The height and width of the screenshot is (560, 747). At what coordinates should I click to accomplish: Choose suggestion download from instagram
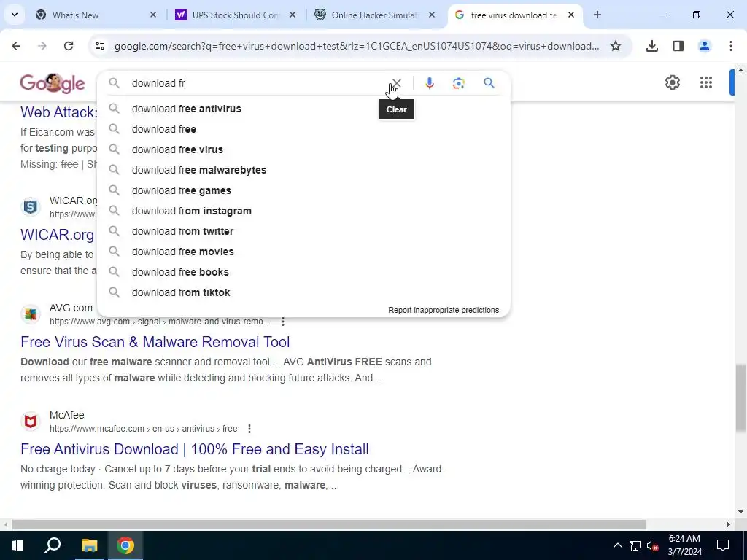303,211
